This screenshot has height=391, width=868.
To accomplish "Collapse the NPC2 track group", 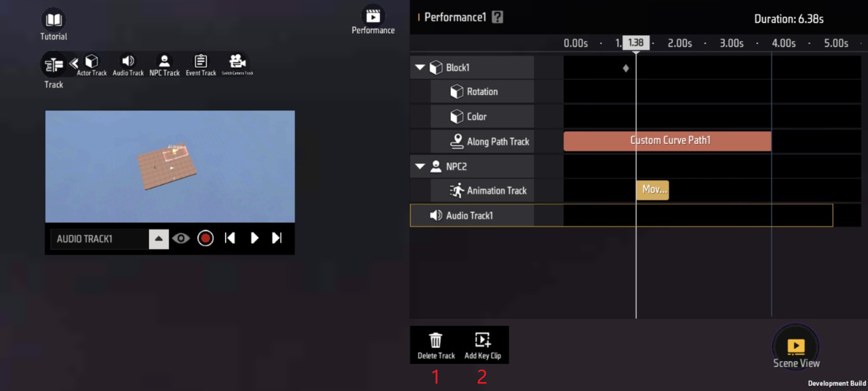I will point(419,166).
